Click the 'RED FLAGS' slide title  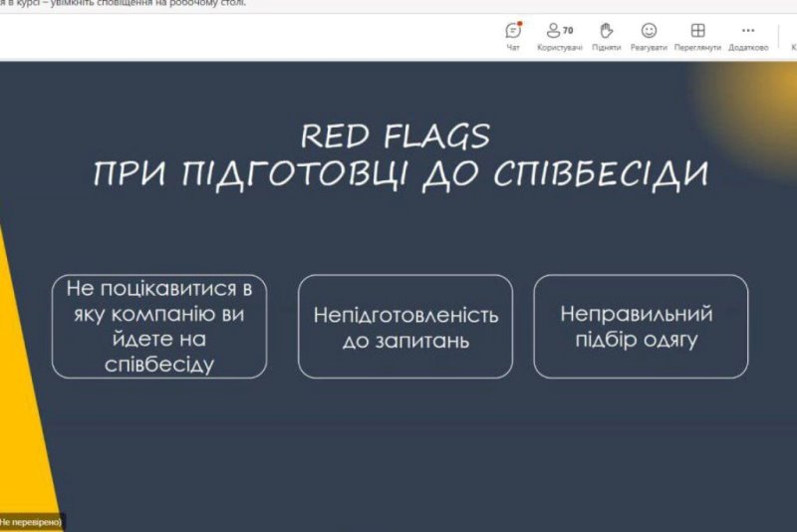tap(396, 136)
